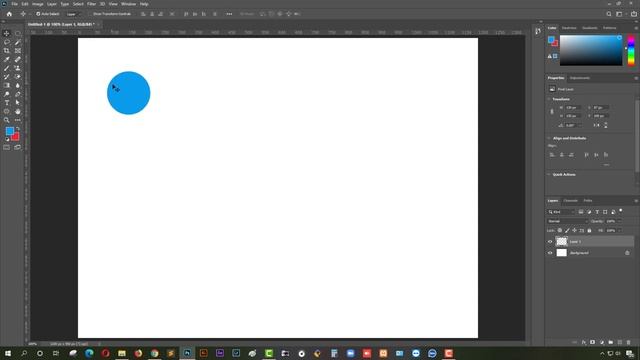The image size is (640, 360).
Task: Toggle lock position
Action: pyautogui.click(x=574, y=231)
